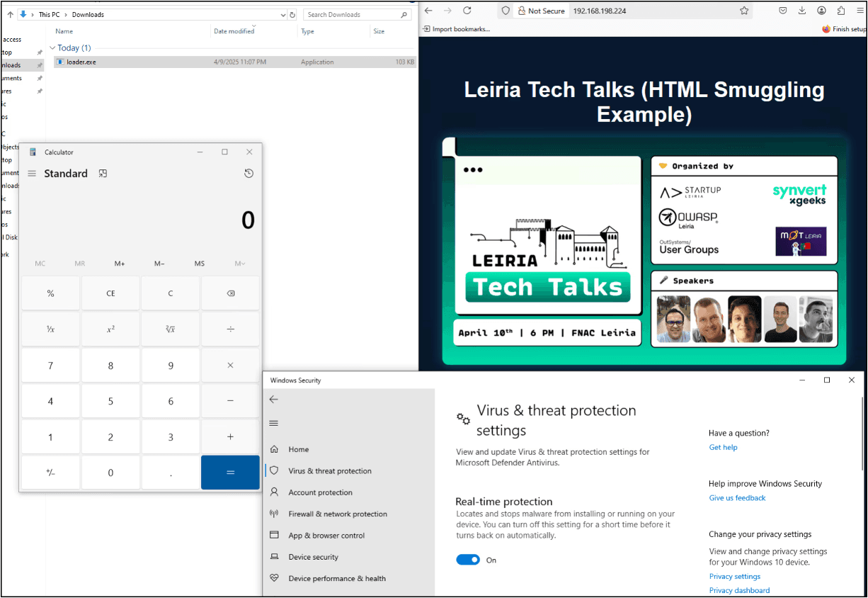Click the square root key
Viewport: 868px width, 598px height.
[171, 329]
